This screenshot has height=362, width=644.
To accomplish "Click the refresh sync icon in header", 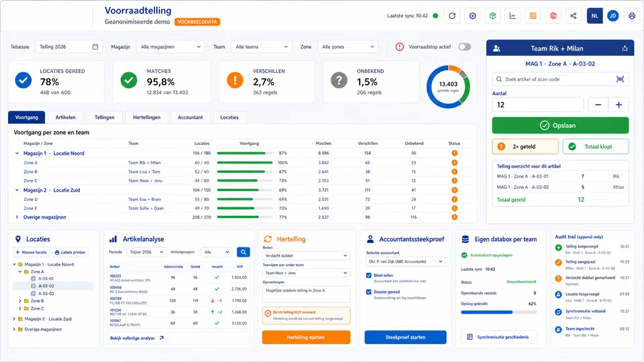I will click(452, 16).
